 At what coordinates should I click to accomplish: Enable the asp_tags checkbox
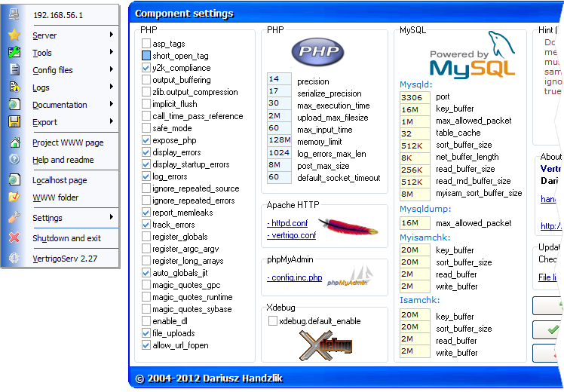pyautogui.click(x=146, y=44)
